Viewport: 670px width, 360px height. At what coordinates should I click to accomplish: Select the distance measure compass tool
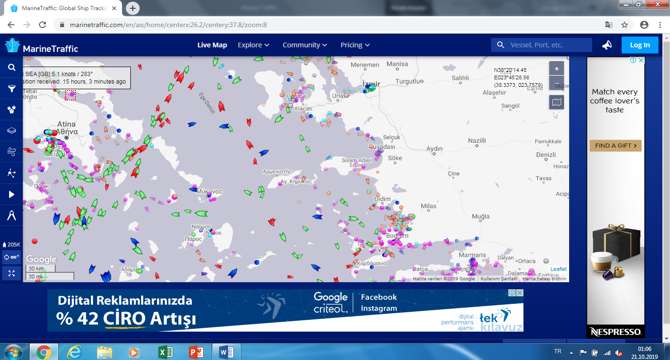tap(12, 216)
